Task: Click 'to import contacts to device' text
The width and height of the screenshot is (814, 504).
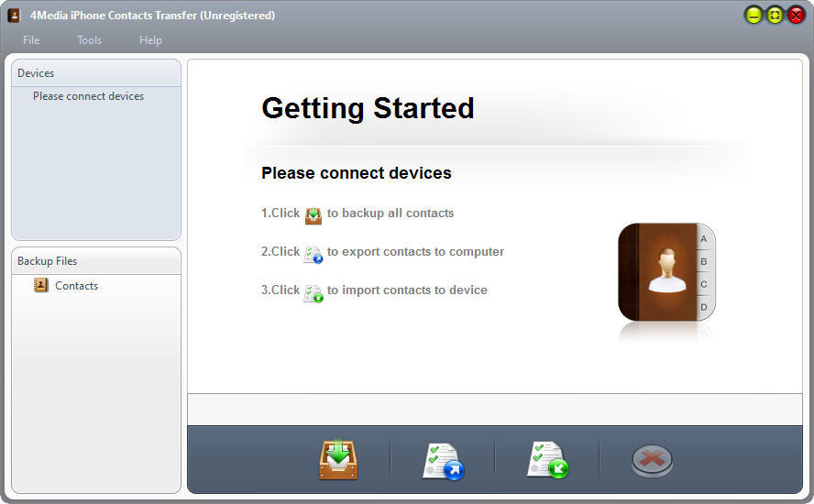Action: tap(407, 290)
